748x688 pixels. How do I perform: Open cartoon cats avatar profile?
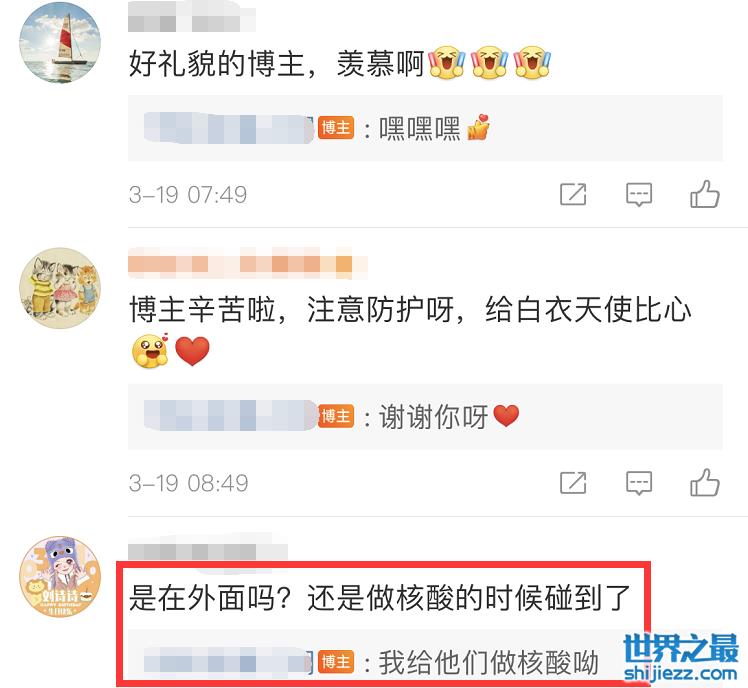pos(60,288)
